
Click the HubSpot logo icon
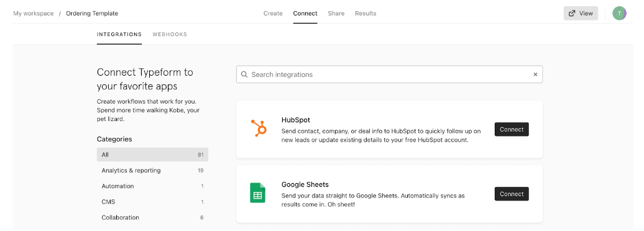click(x=259, y=128)
